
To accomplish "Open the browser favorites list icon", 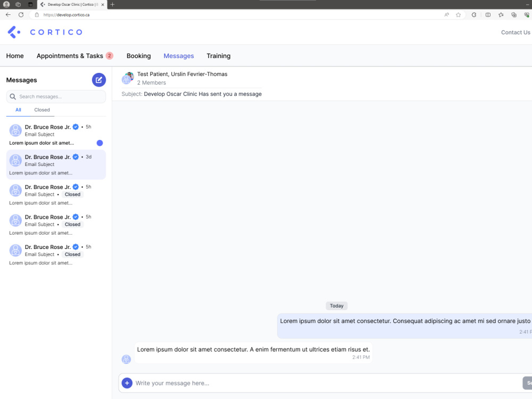I will click(x=501, y=14).
